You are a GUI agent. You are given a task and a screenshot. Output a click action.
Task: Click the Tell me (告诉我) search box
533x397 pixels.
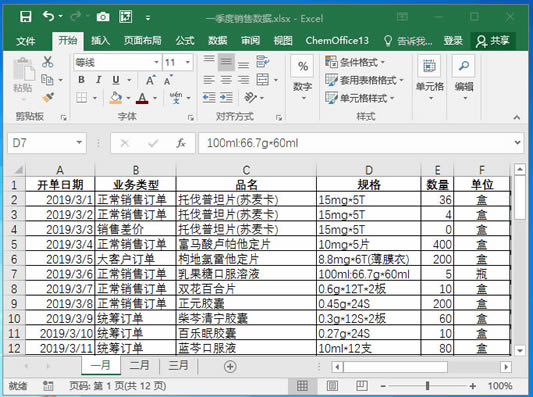408,41
